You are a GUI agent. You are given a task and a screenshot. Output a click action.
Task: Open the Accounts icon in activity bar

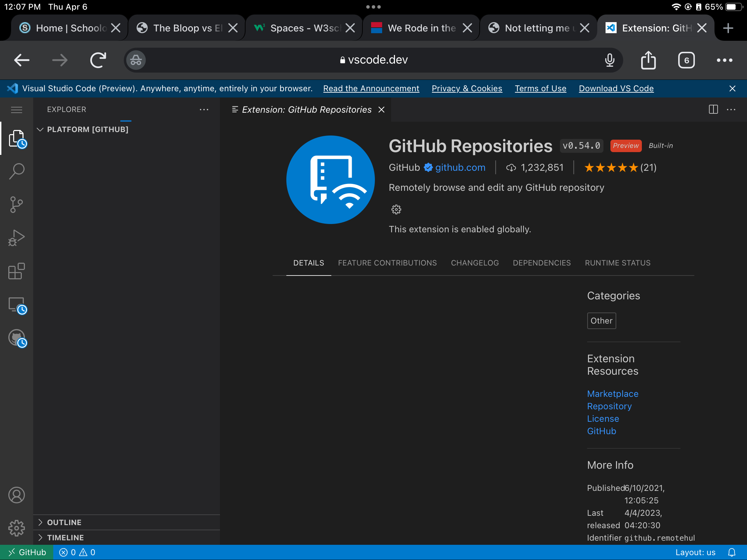click(x=16, y=495)
